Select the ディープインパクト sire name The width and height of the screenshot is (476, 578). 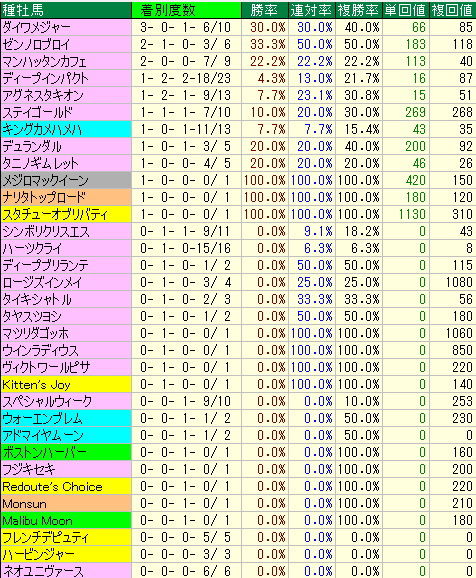(x=45, y=79)
